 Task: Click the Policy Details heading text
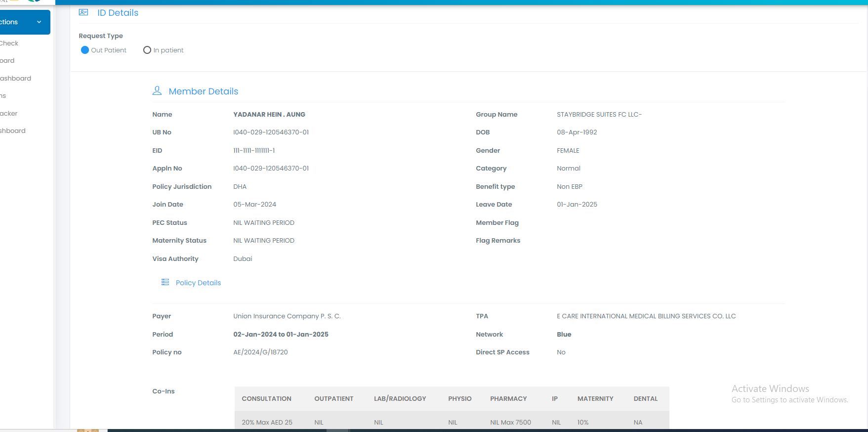click(x=198, y=283)
